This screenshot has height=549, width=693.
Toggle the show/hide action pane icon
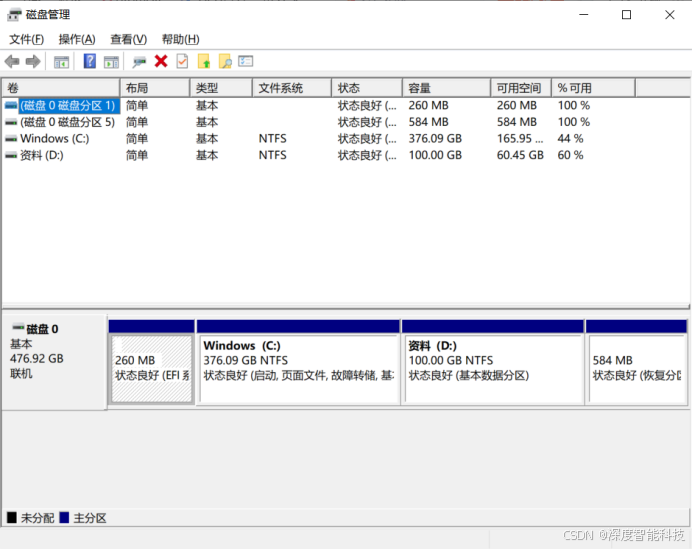111,62
